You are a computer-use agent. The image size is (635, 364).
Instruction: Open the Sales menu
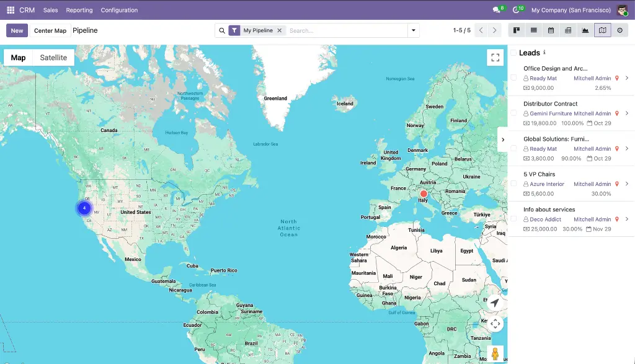click(x=51, y=10)
